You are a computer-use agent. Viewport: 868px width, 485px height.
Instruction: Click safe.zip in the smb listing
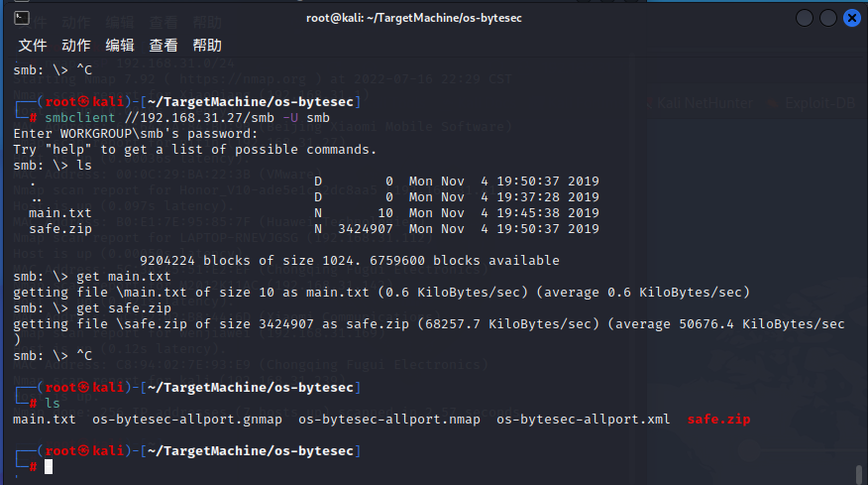59,229
